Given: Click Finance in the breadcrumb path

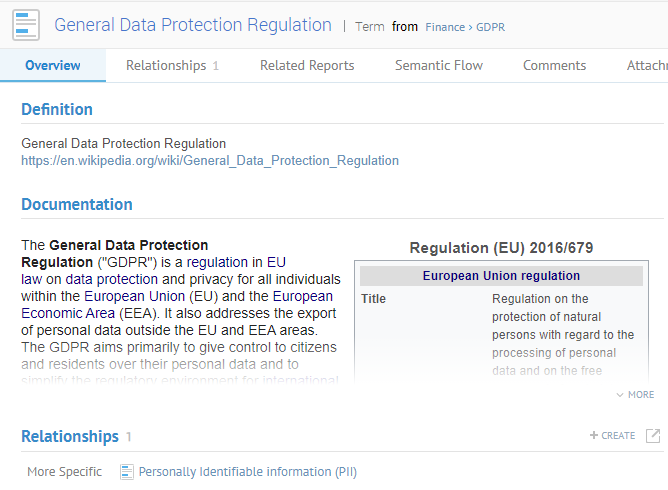Looking at the screenshot, I should point(445,27).
